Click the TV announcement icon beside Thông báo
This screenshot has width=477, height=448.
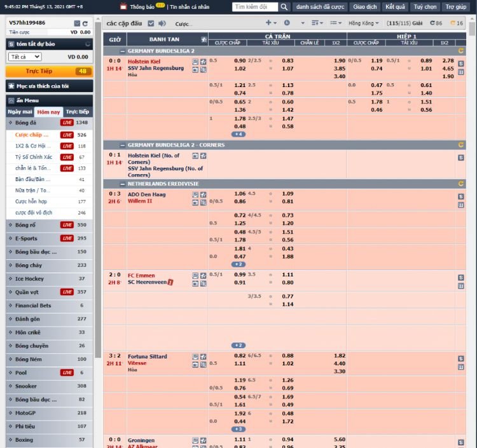[123, 7]
